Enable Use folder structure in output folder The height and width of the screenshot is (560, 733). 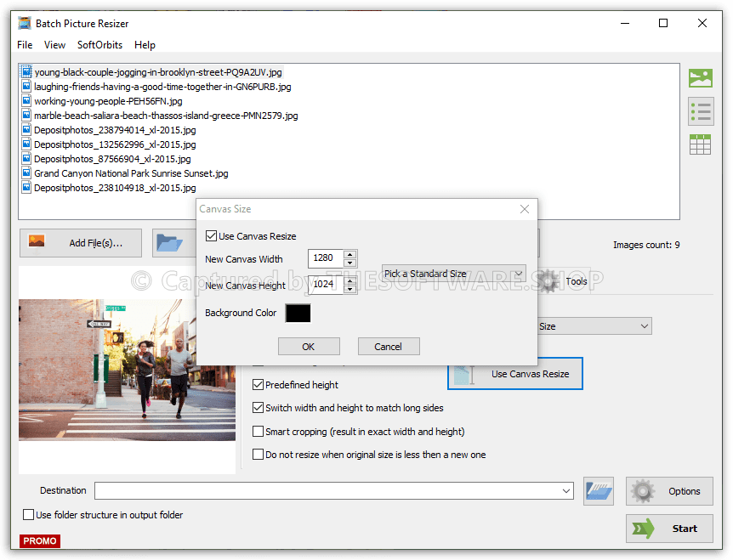click(x=29, y=515)
